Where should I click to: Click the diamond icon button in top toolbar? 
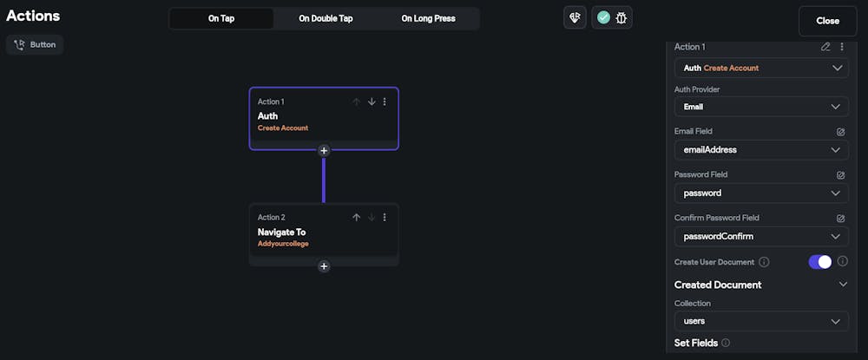[575, 17]
